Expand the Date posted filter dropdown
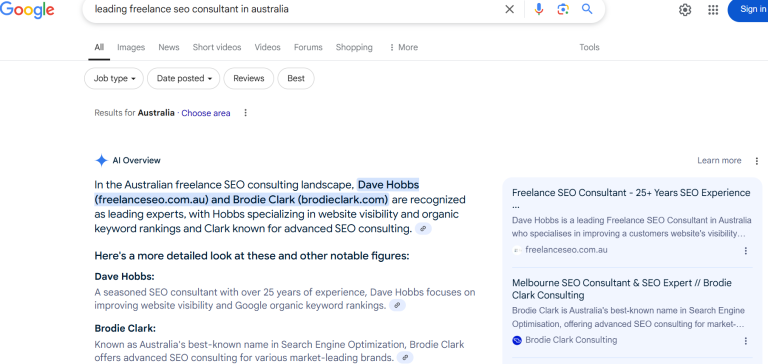Viewport: 768px width, 364px height. pyautogui.click(x=184, y=78)
